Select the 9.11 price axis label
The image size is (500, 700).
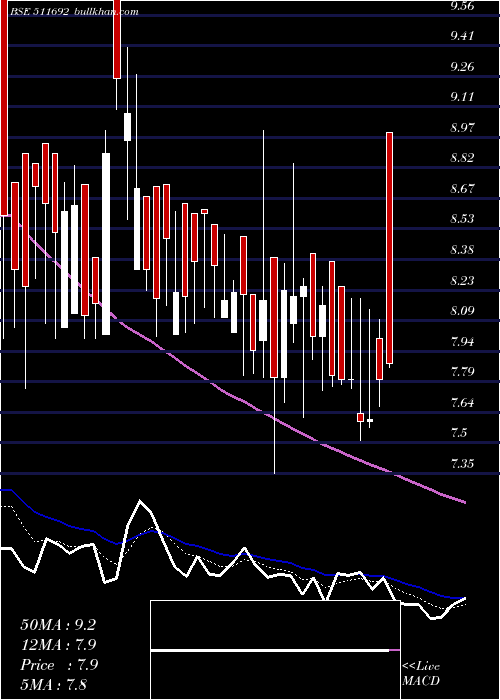pos(462,97)
